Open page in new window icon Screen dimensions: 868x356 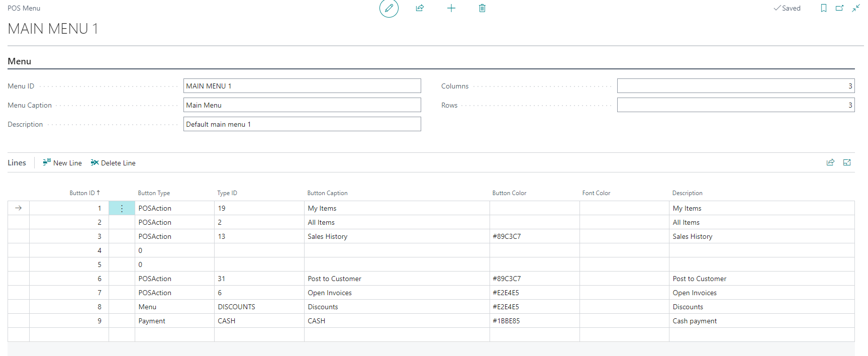(x=839, y=8)
